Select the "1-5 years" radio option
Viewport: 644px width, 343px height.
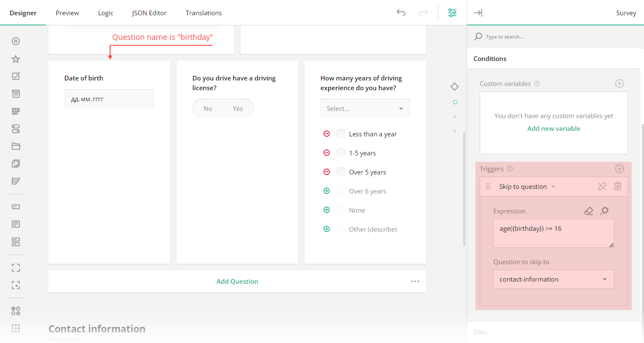coord(341,152)
